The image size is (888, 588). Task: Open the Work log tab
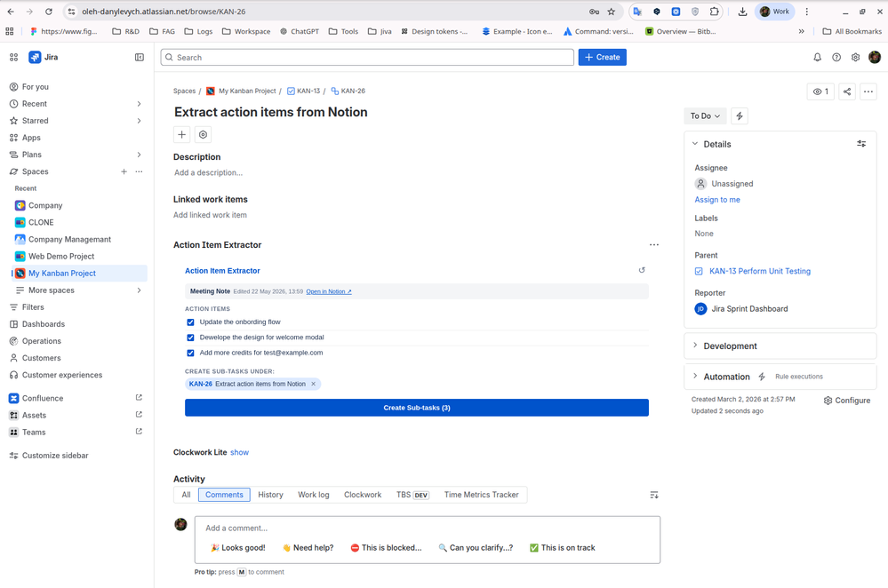[x=313, y=495]
